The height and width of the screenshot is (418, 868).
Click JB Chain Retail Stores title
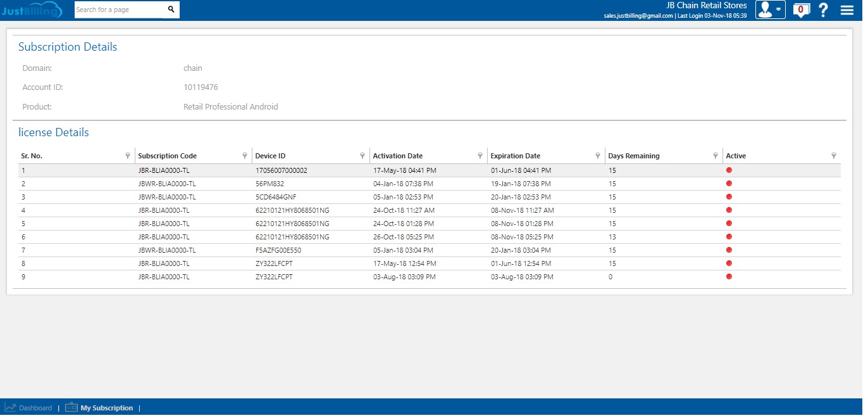[x=707, y=5]
